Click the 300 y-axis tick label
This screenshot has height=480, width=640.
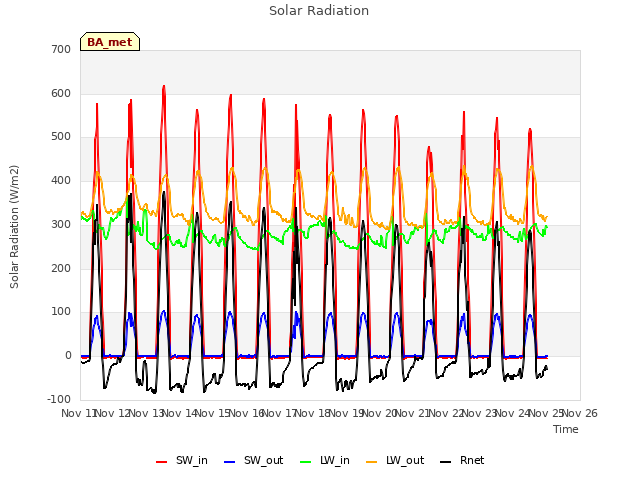tap(61, 224)
